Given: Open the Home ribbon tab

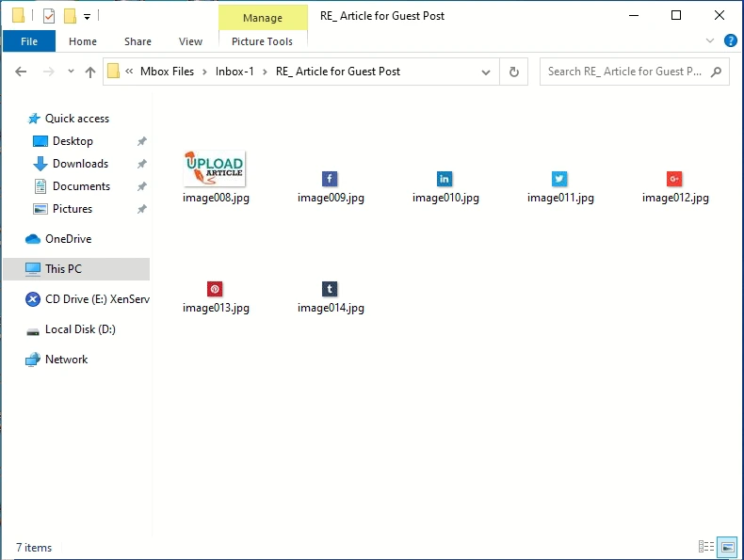Looking at the screenshot, I should pyautogui.click(x=83, y=41).
